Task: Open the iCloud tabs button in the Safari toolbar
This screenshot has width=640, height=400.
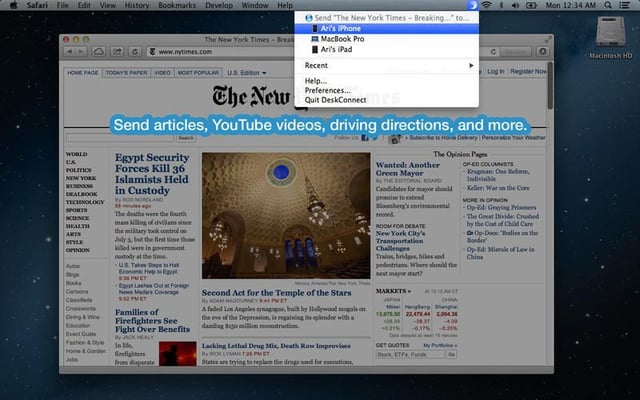Action: pos(98,51)
